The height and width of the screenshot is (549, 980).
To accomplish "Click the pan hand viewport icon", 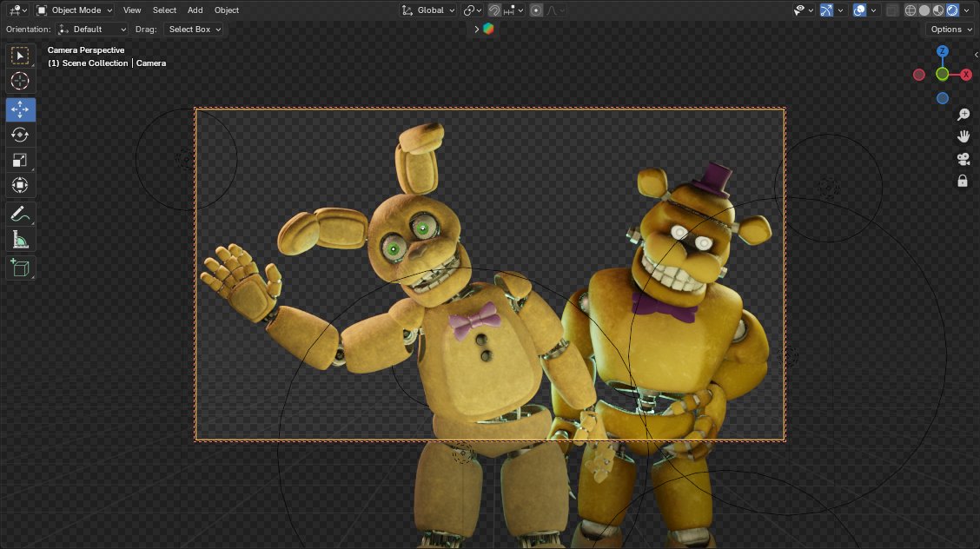I will (963, 136).
